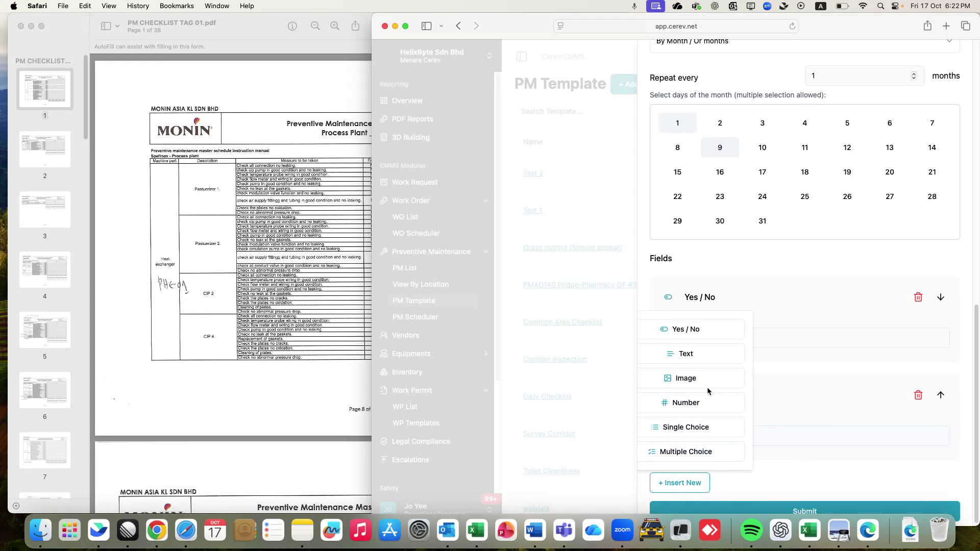
Task: Toggle the Safari sidebar visibility
Action: 427,26
